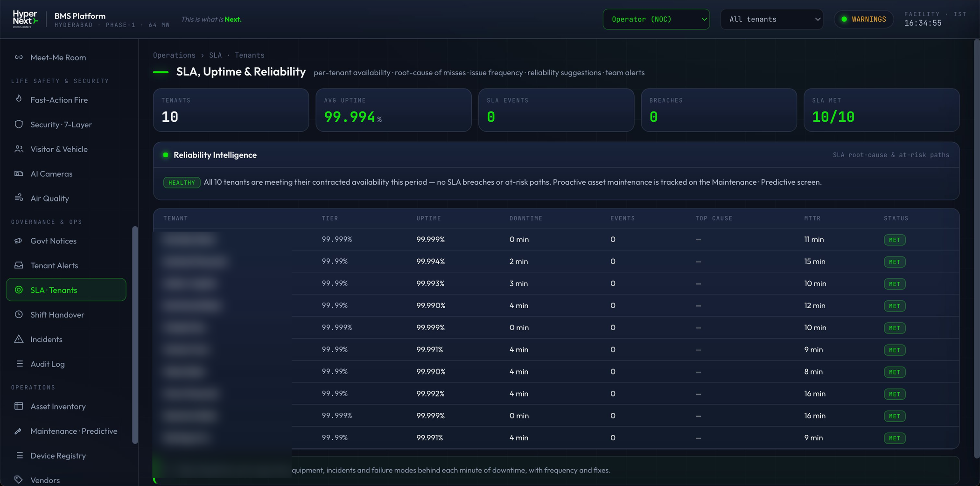
Task: Open Govt Notices in sidebar
Action: tap(66, 241)
